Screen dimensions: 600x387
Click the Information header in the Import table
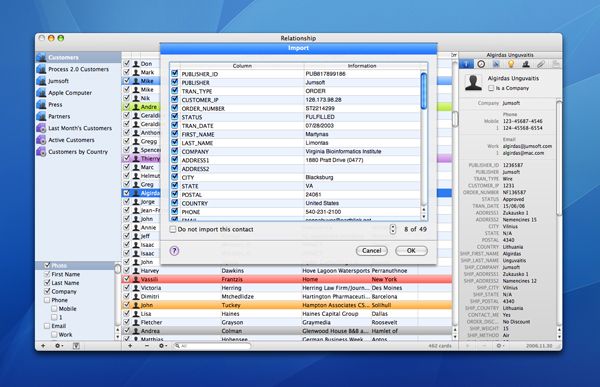(362, 66)
